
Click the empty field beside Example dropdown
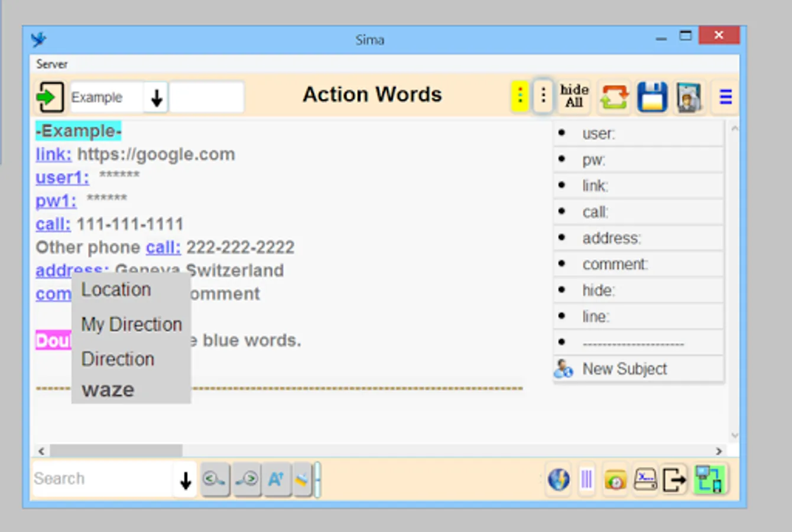207,98
